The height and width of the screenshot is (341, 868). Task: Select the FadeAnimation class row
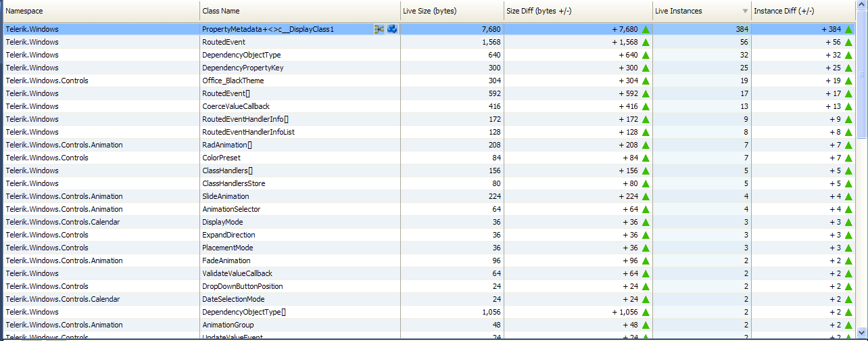pos(429,261)
